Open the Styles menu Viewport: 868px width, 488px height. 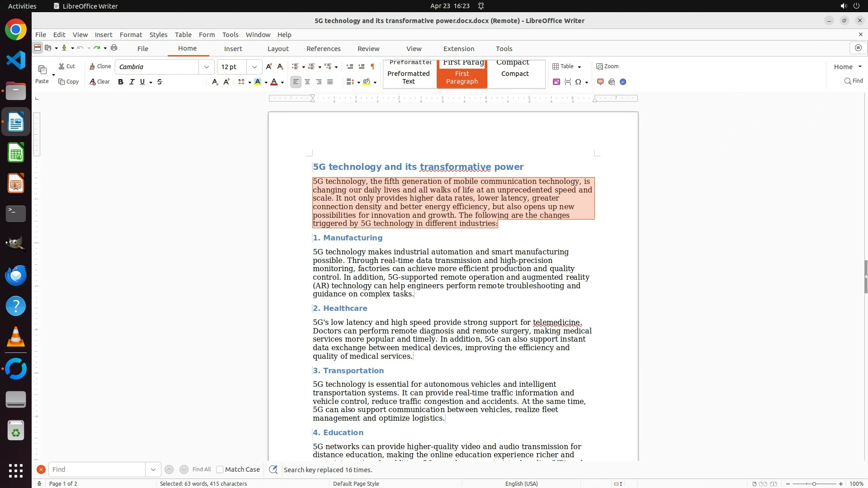158,34
